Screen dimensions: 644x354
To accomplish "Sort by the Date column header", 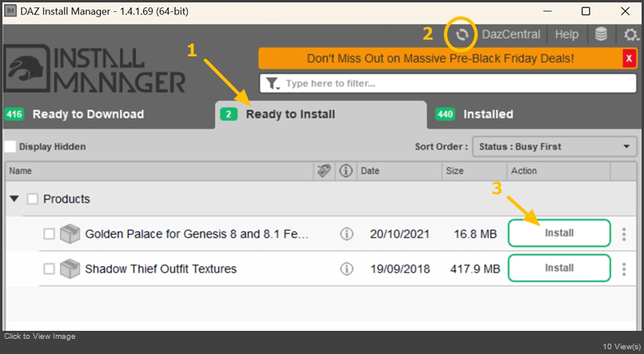I will tap(400, 171).
